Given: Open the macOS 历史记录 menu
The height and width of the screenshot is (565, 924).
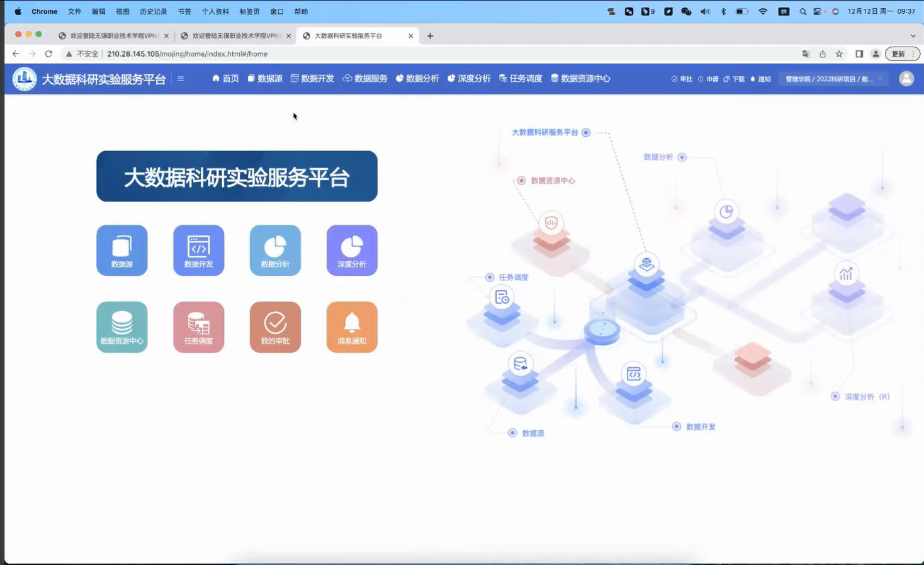Looking at the screenshot, I should pyautogui.click(x=153, y=11).
